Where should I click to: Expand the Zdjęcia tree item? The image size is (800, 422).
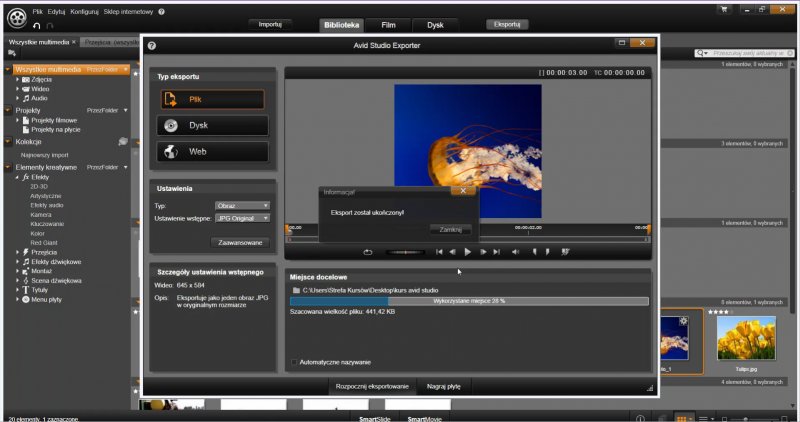tap(17, 80)
